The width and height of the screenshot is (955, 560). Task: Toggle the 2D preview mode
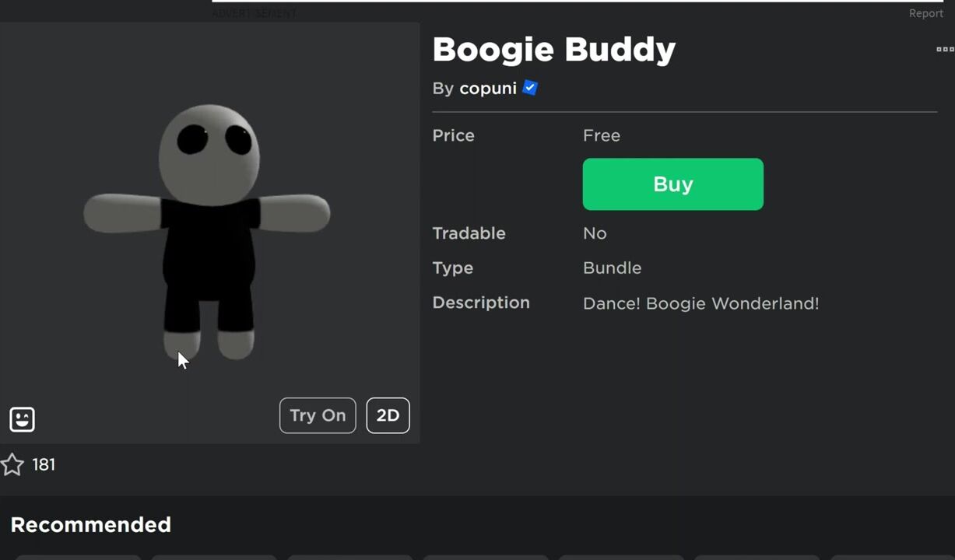pyautogui.click(x=388, y=415)
